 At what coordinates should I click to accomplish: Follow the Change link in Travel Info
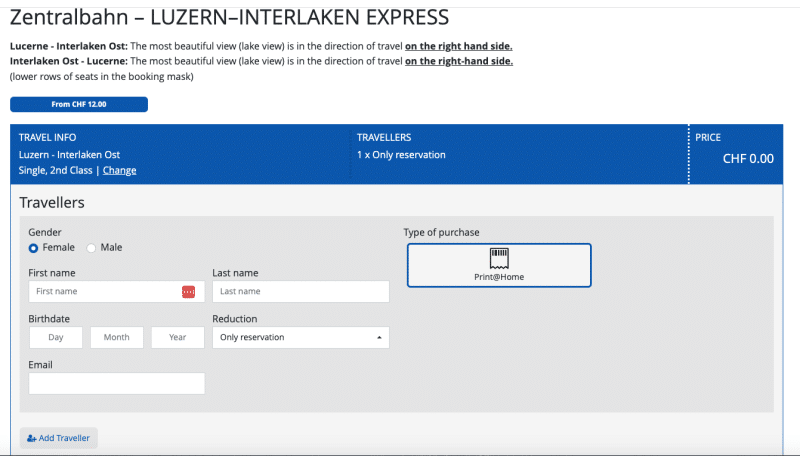click(x=119, y=170)
